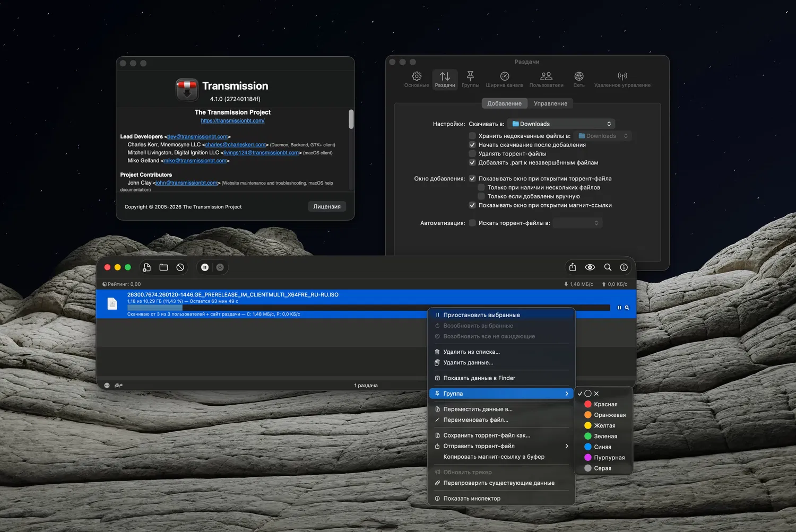The width and height of the screenshot is (796, 532).
Task: Choose Перепроверить существующие данные menu item
Action: pyautogui.click(x=501, y=483)
